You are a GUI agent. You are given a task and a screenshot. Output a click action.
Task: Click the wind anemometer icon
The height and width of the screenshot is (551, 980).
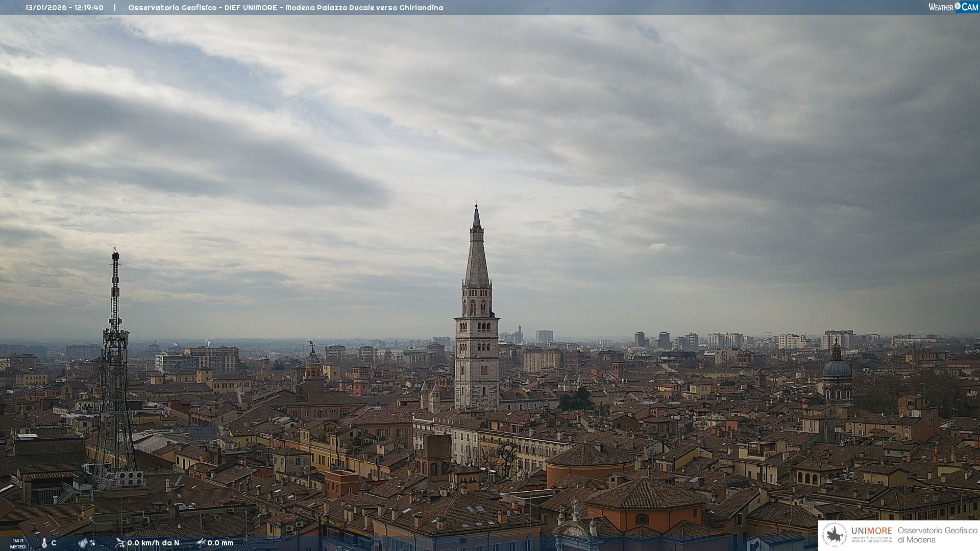coord(120,543)
